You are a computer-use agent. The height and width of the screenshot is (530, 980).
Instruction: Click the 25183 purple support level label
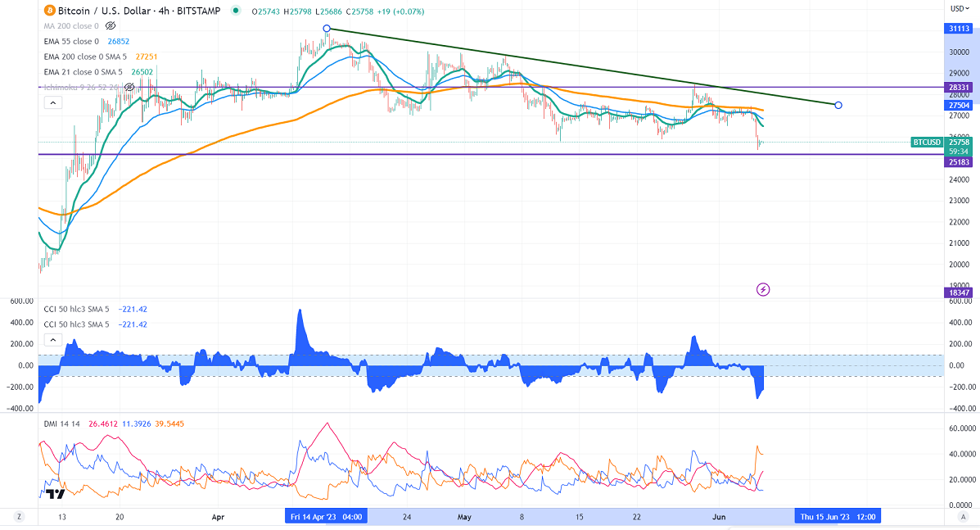pos(959,162)
